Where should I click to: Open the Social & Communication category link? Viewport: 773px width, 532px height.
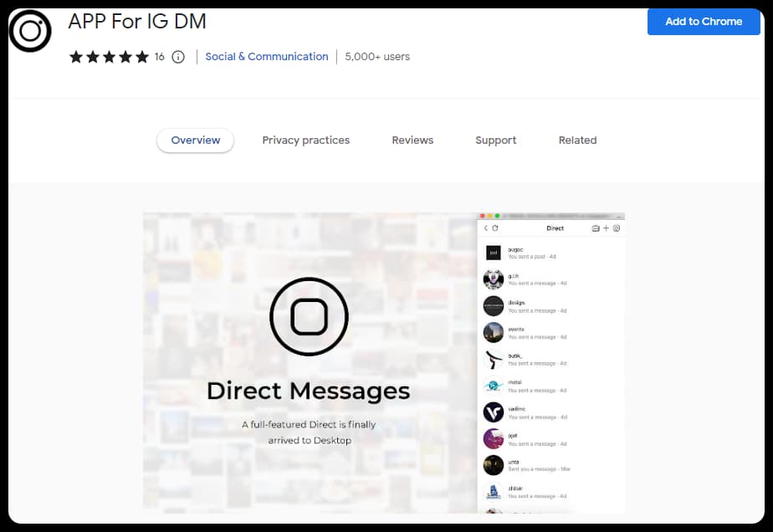pos(267,57)
